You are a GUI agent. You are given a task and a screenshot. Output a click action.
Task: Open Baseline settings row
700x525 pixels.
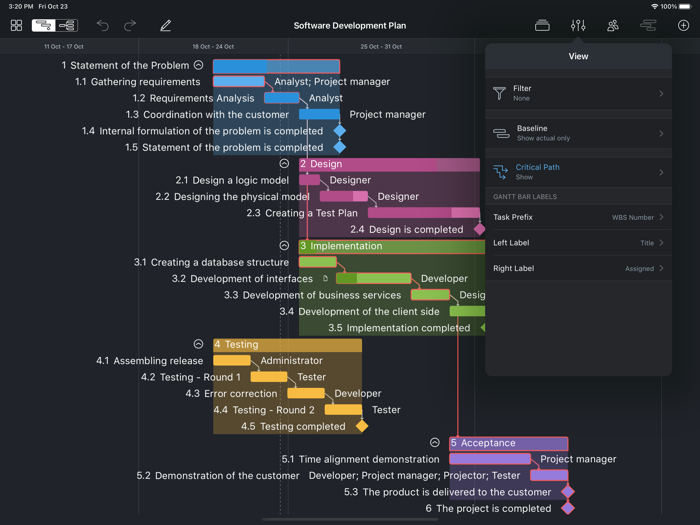(578, 133)
